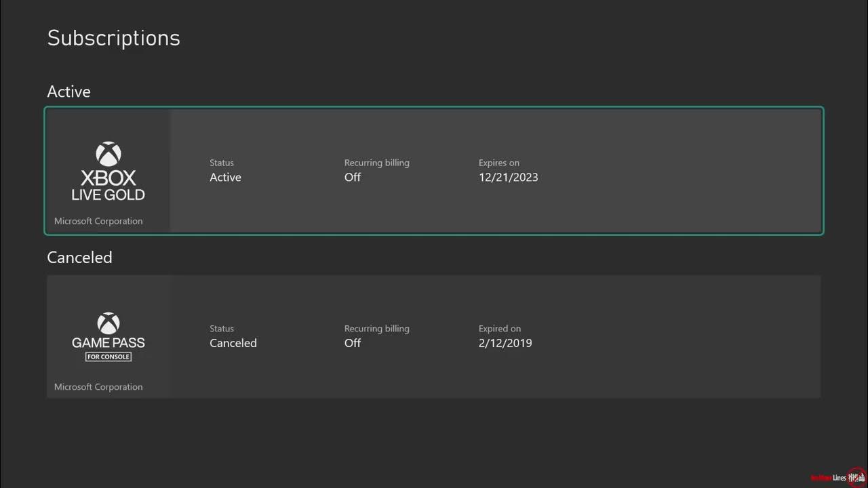This screenshot has width=868, height=488.
Task: Click the 'Subscriptions' page title
Action: pyautogui.click(x=114, y=38)
